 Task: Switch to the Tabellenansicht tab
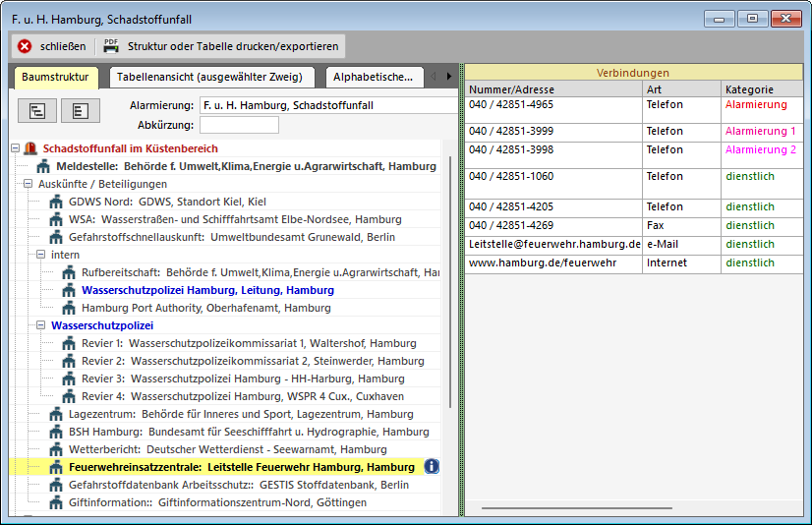209,77
